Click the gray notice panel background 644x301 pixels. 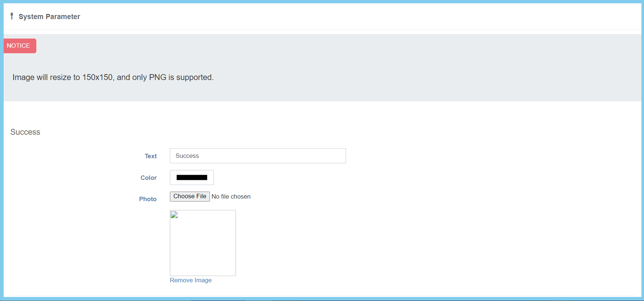click(404, 66)
